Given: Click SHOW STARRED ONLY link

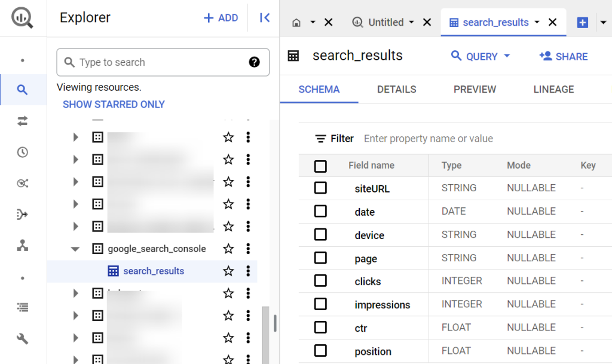Looking at the screenshot, I should point(114,104).
